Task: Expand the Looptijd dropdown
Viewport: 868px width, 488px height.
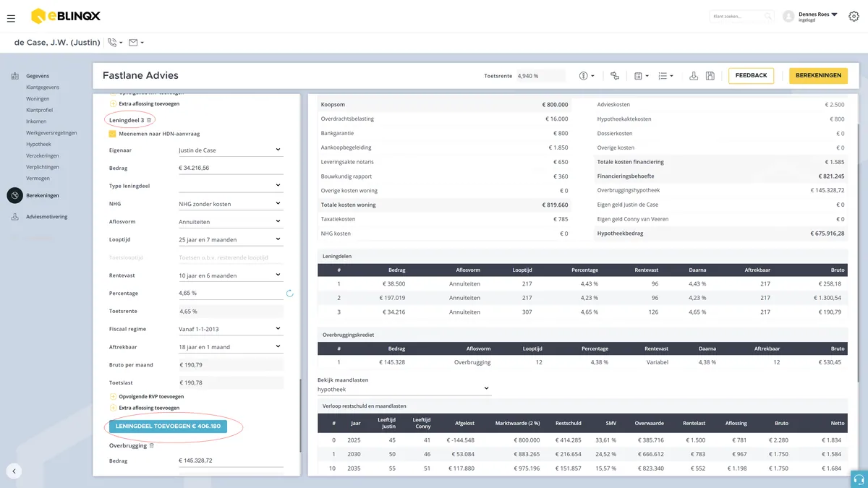Action: [231, 239]
